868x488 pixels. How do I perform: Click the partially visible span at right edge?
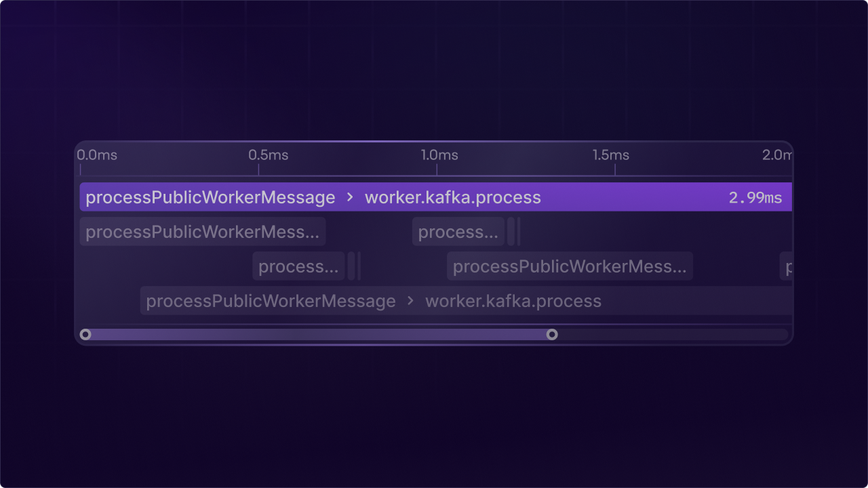(787, 266)
